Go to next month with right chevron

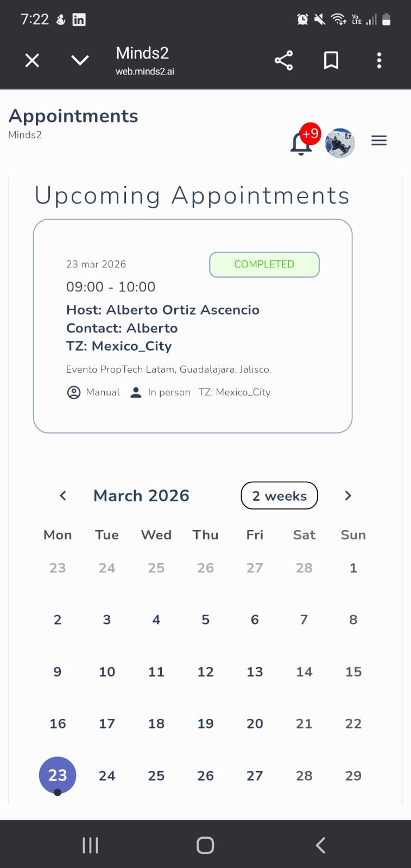(x=348, y=495)
